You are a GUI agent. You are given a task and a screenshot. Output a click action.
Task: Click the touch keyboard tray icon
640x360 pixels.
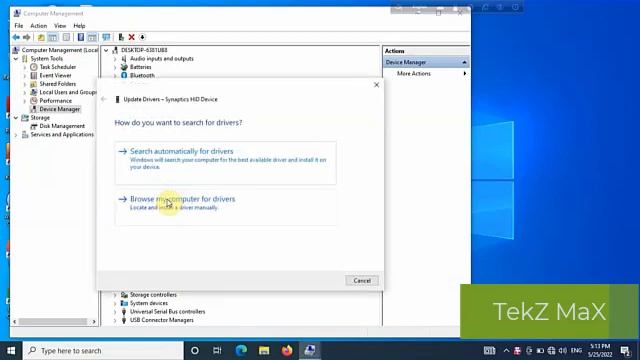489,351
